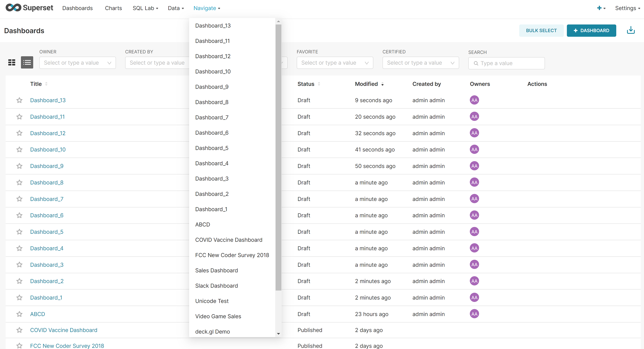Image resolution: width=644 pixels, height=349 pixels.
Task: Open the Dashboard_7 title link
Action: point(47,199)
